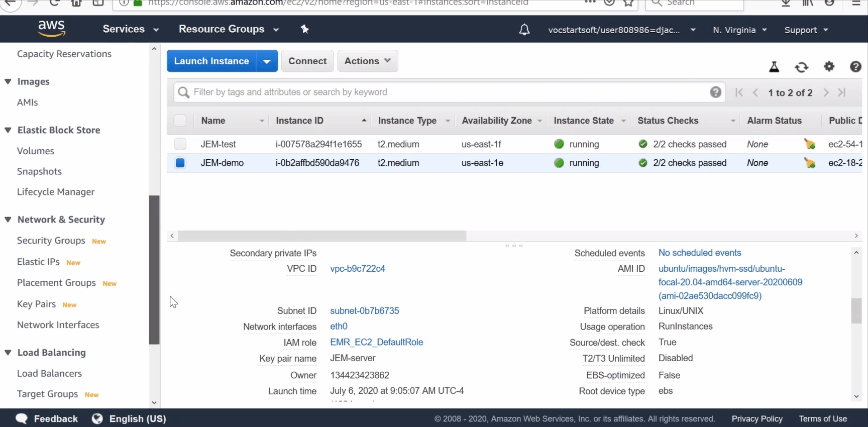Open the Launch Instance dropdown arrow

coord(267,61)
